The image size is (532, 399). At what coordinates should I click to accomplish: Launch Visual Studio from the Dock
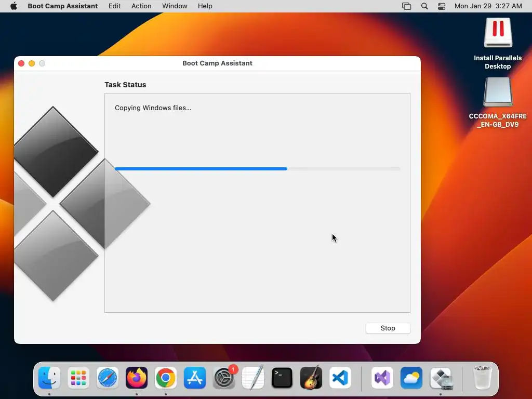point(382,378)
